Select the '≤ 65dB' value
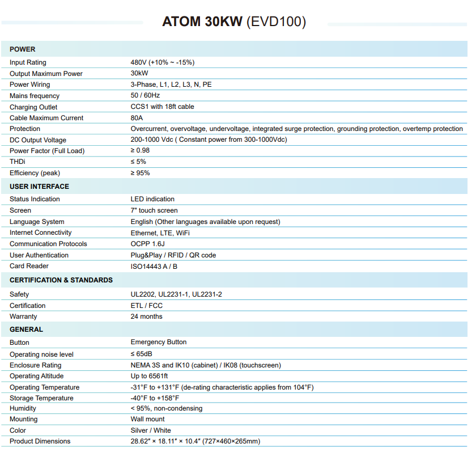 (x=141, y=354)
